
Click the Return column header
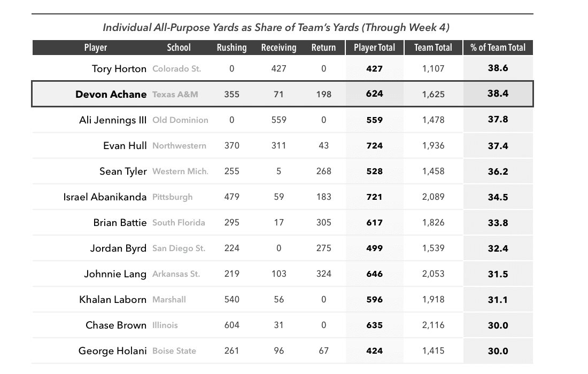tap(323, 48)
